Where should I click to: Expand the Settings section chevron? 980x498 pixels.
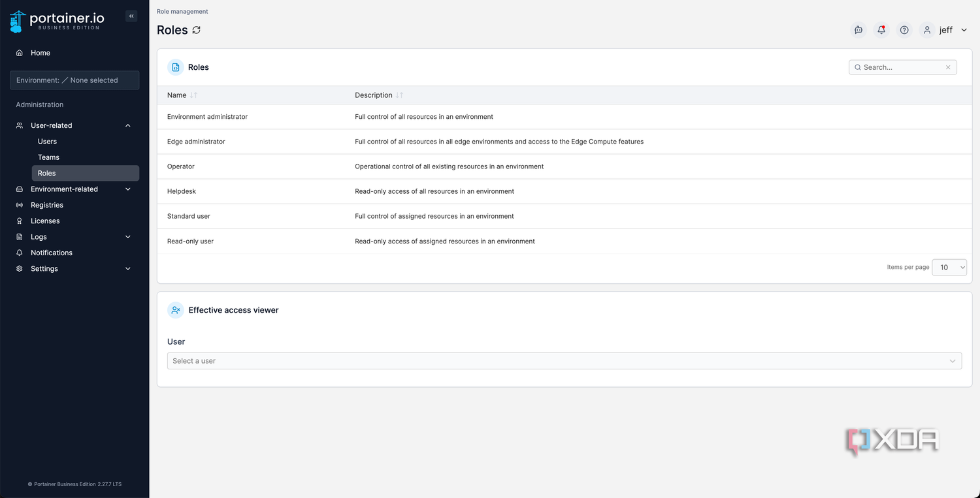point(128,268)
